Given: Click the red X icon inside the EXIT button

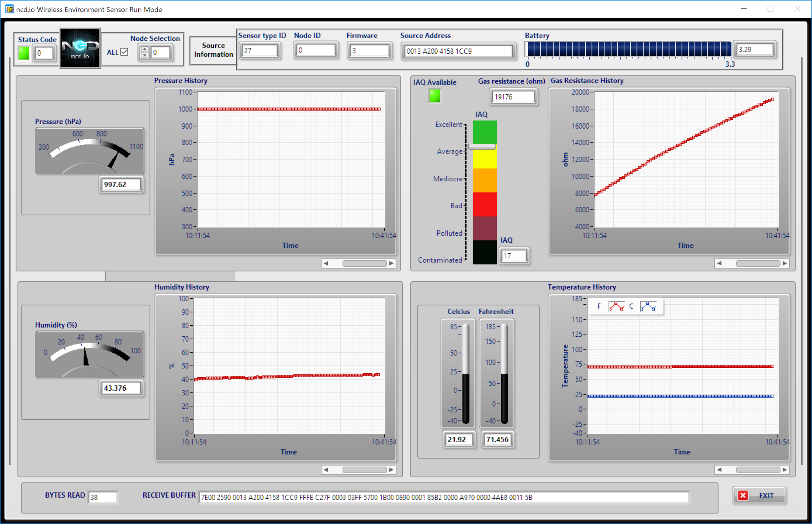Looking at the screenshot, I should coord(742,495).
